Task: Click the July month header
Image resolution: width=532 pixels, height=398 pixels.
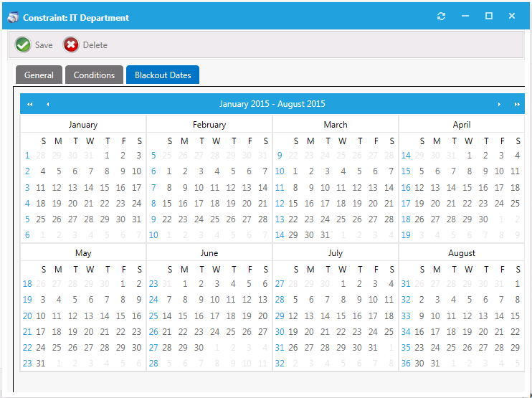Action: (335, 253)
